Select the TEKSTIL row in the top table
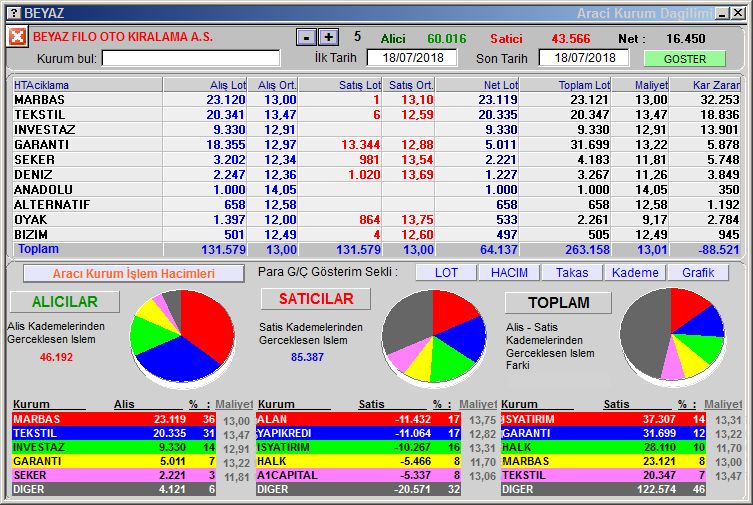This screenshot has height=505, width=753. tap(377, 114)
